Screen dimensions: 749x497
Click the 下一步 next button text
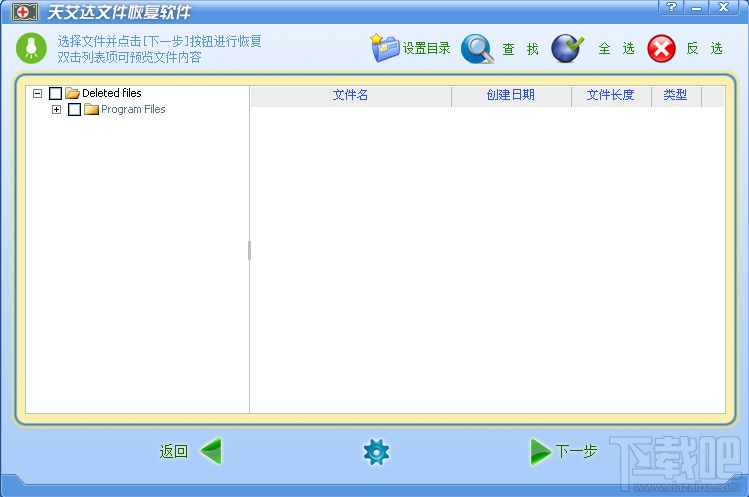tap(576, 451)
